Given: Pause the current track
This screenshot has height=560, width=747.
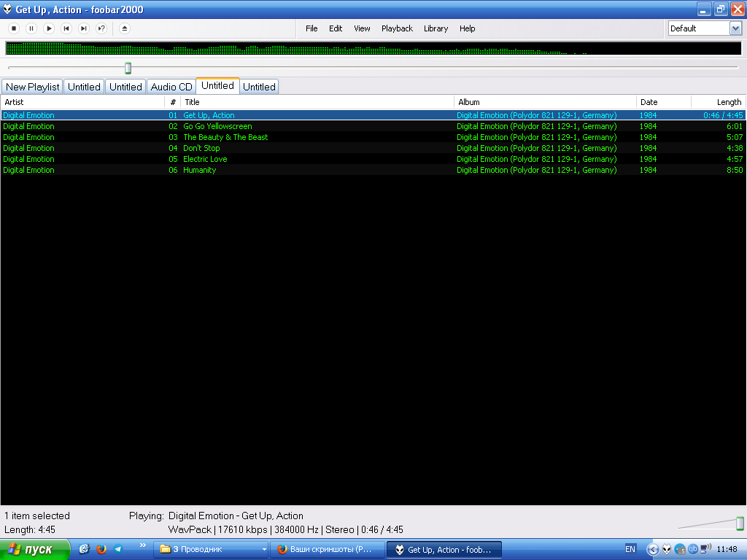Looking at the screenshot, I should (x=31, y=28).
